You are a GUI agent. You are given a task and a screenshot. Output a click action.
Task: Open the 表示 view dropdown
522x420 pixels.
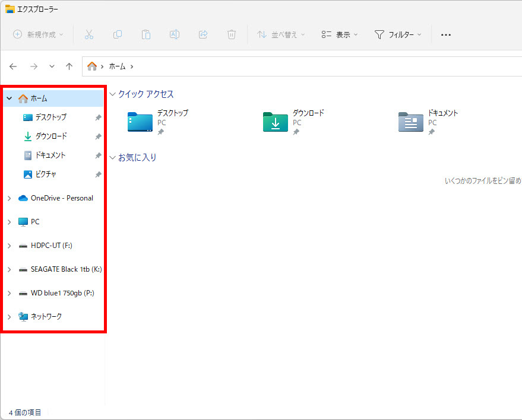340,34
